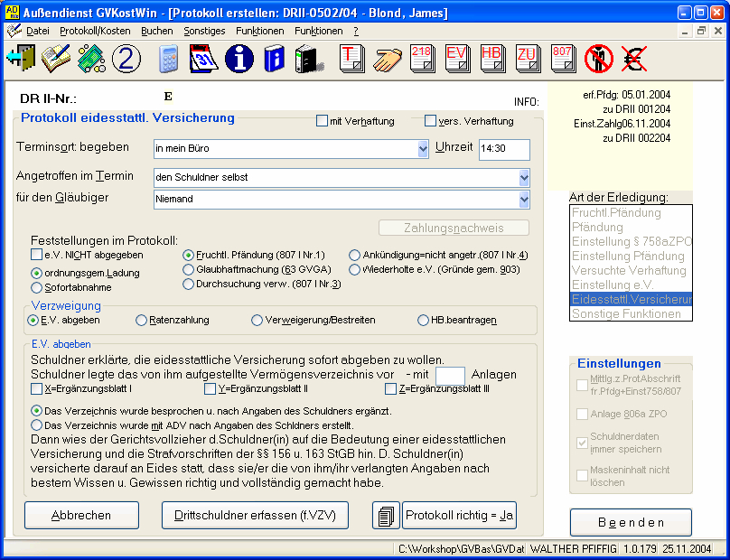Select 'Durchsuchung verw.' radio option
The image size is (730, 560).
tap(189, 285)
